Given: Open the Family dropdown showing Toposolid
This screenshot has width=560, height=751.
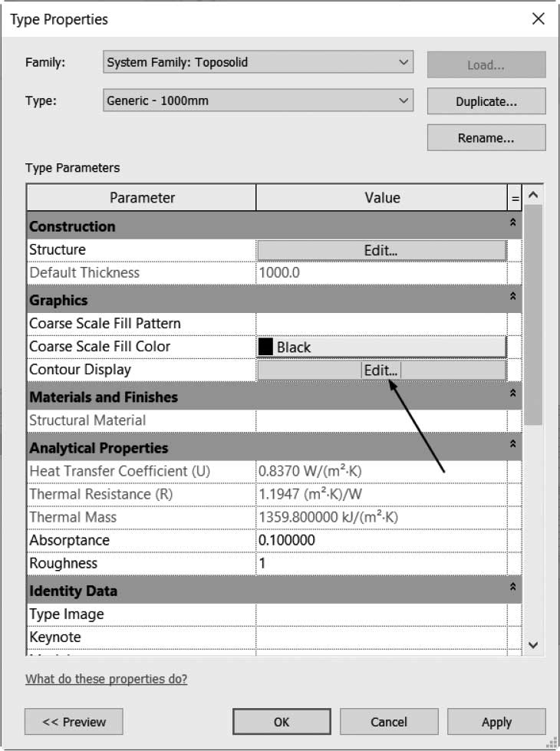Looking at the screenshot, I should pyautogui.click(x=258, y=62).
